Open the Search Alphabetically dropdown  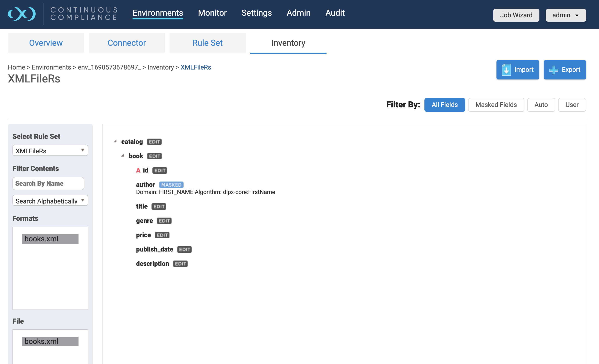tap(50, 201)
